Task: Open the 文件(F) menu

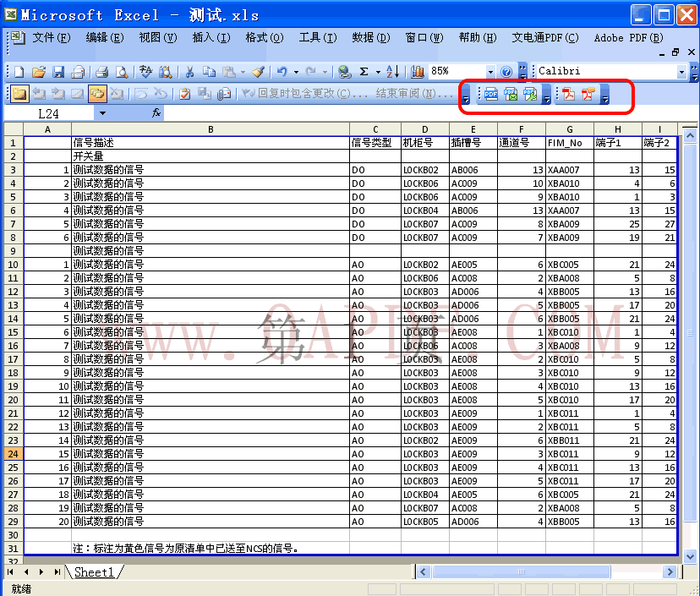Action: (52, 37)
